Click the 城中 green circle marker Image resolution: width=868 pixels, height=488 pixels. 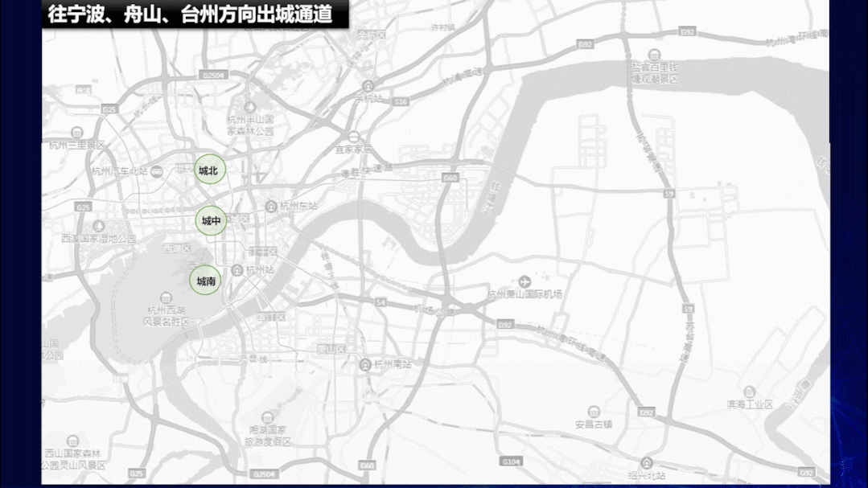211,221
